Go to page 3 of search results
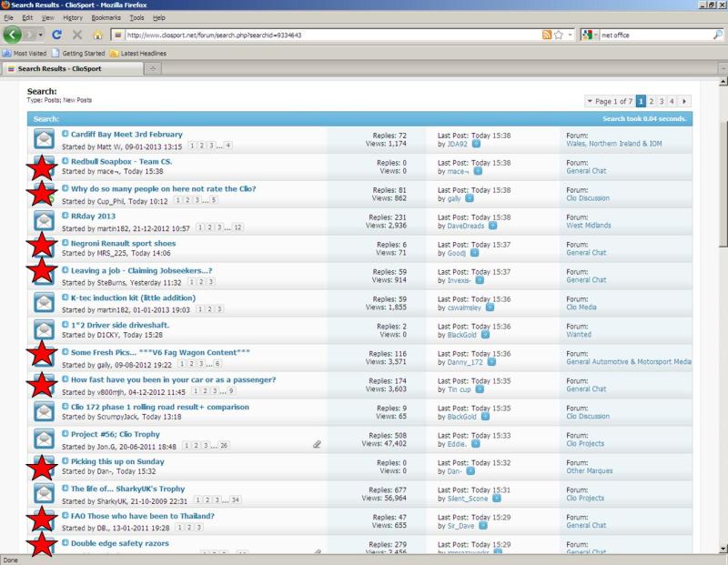 (x=662, y=101)
